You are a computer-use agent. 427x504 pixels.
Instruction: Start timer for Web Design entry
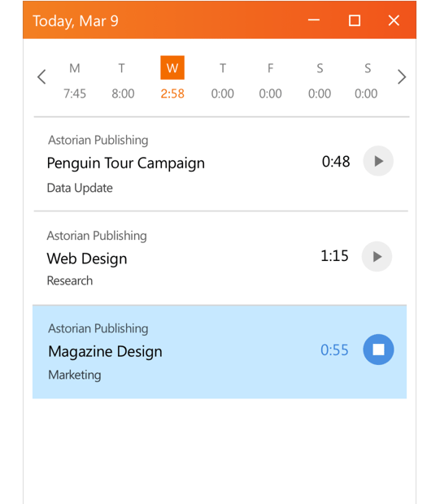pyautogui.click(x=377, y=257)
